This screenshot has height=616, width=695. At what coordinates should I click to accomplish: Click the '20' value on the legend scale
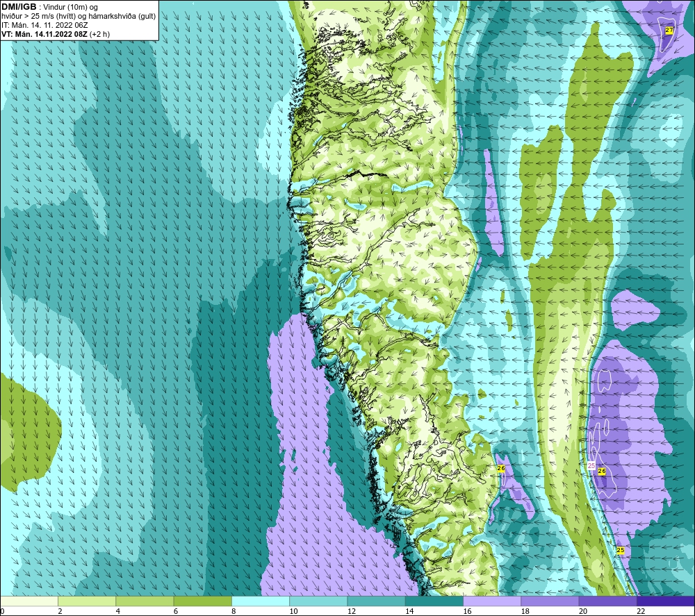point(583,612)
